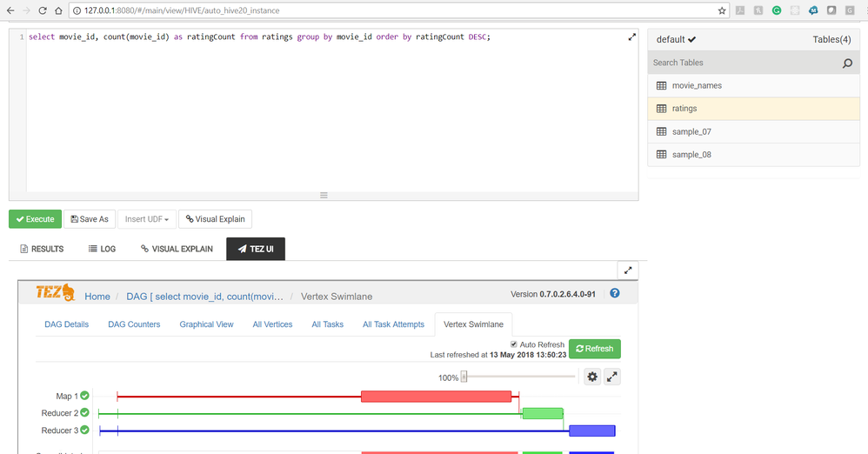Click table icon next to sample_07

pos(662,132)
